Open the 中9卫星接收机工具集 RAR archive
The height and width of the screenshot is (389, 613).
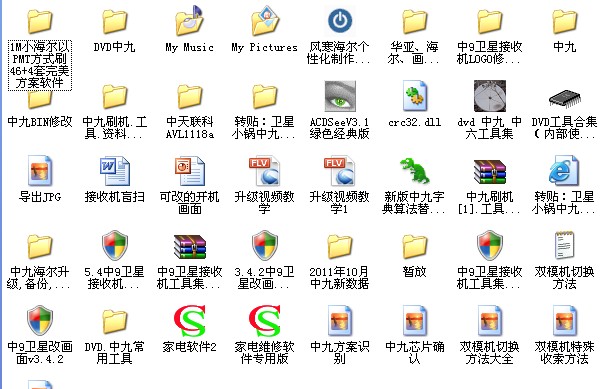(190, 247)
